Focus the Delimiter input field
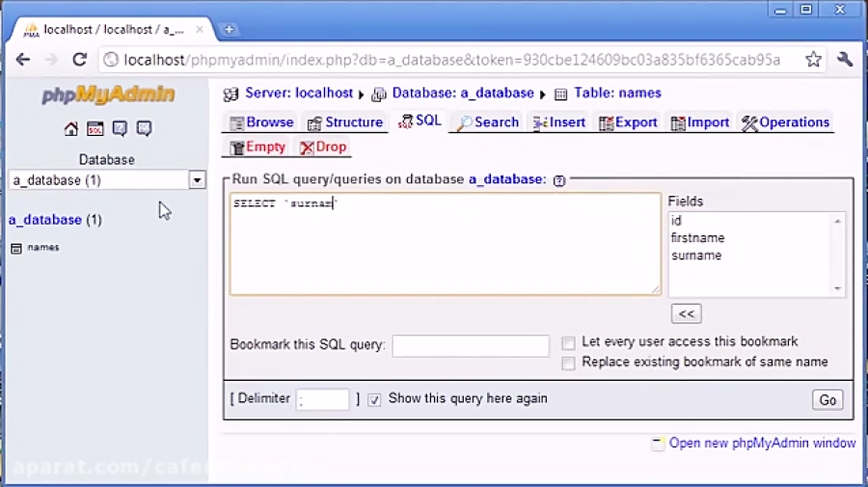 pyautogui.click(x=322, y=399)
